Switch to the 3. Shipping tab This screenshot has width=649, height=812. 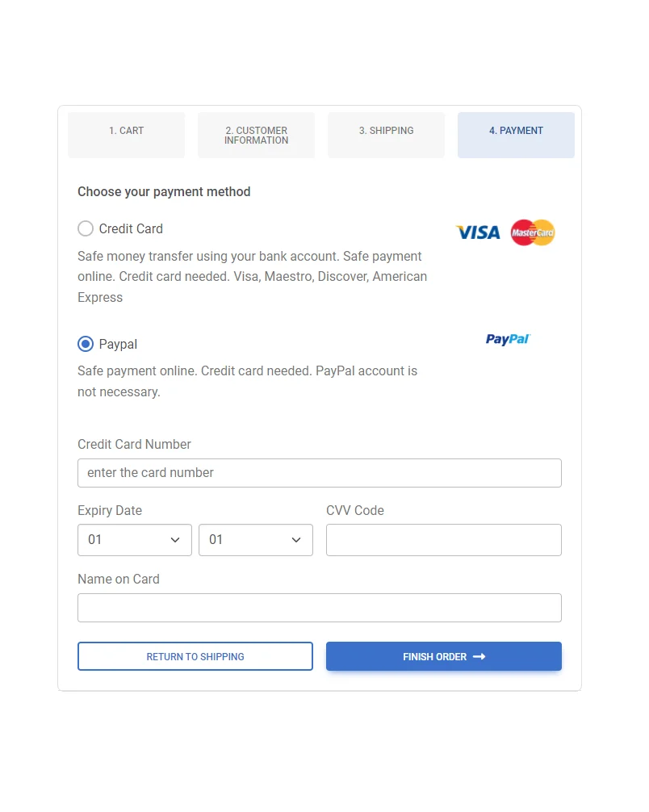[x=387, y=135]
